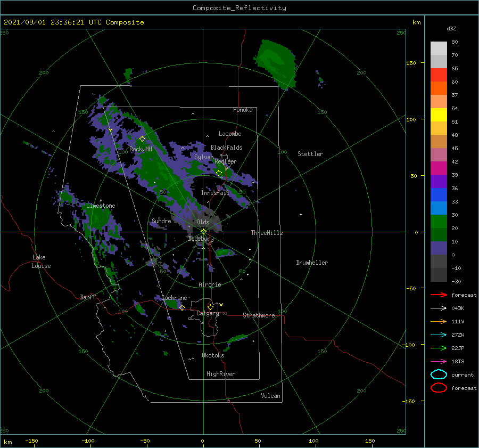Click the Limestone label
This screenshot has width=479, height=448.
[x=101, y=206]
